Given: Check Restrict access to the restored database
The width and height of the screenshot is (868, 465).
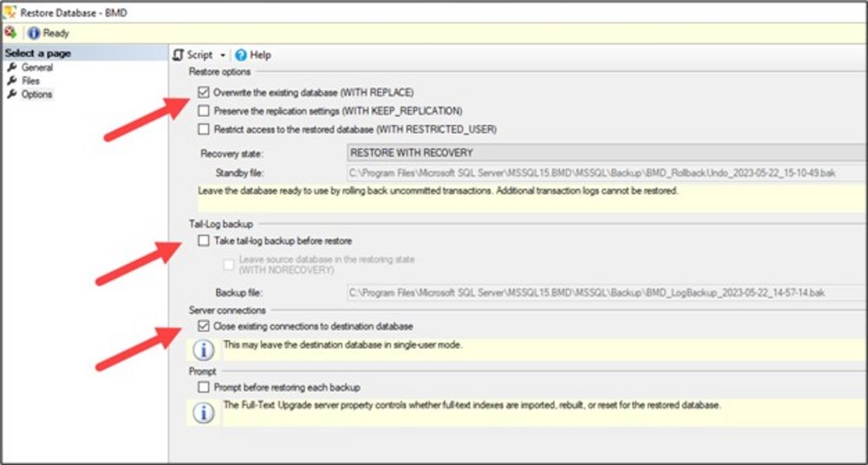Looking at the screenshot, I should (204, 129).
